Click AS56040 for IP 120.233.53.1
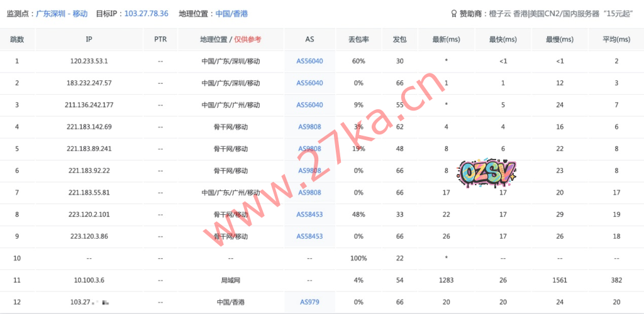 pos(309,61)
